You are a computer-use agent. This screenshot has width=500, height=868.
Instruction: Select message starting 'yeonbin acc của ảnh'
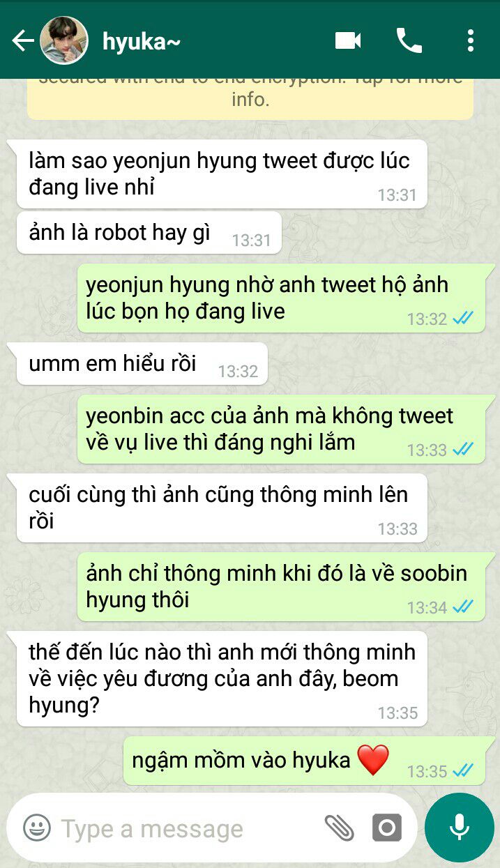tap(281, 429)
